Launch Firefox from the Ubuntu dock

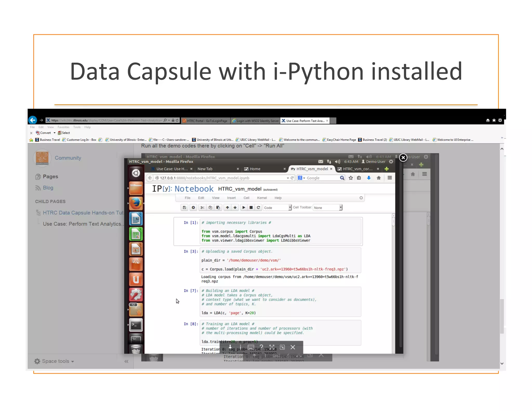136,203
